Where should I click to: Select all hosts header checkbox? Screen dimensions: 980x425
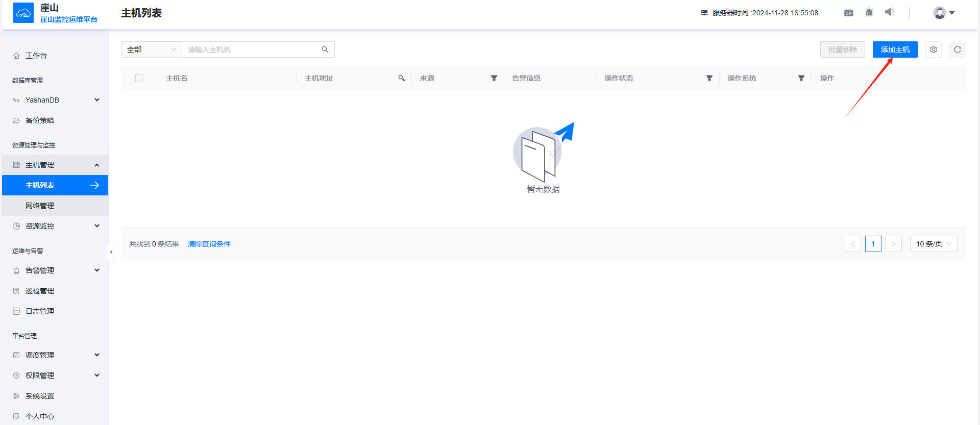coord(139,78)
